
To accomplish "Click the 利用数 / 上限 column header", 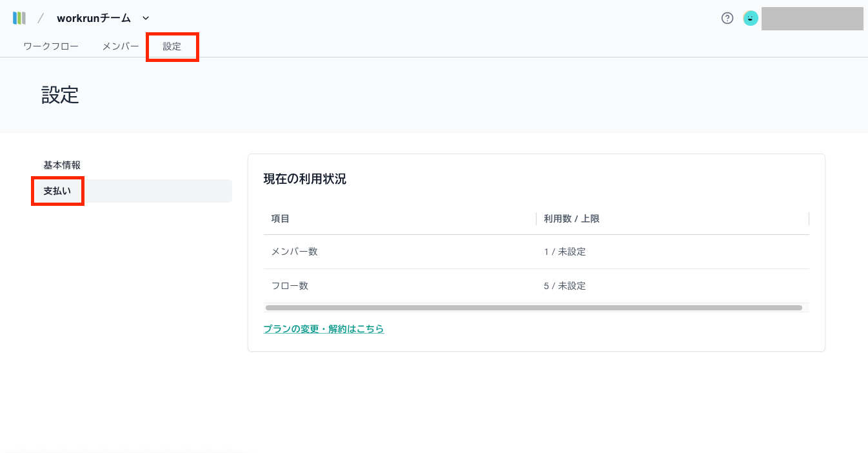I will click(x=571, y=219).
